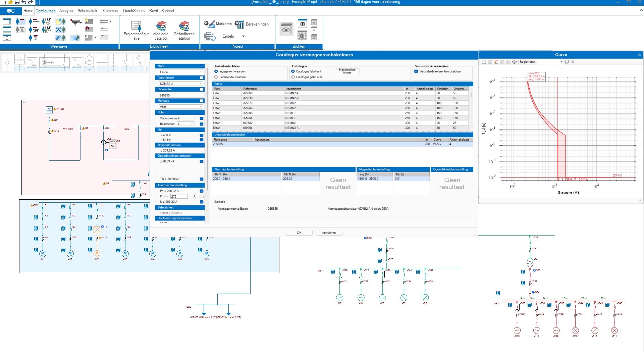Click the OK button in catalog dialog

coord(299,233)
